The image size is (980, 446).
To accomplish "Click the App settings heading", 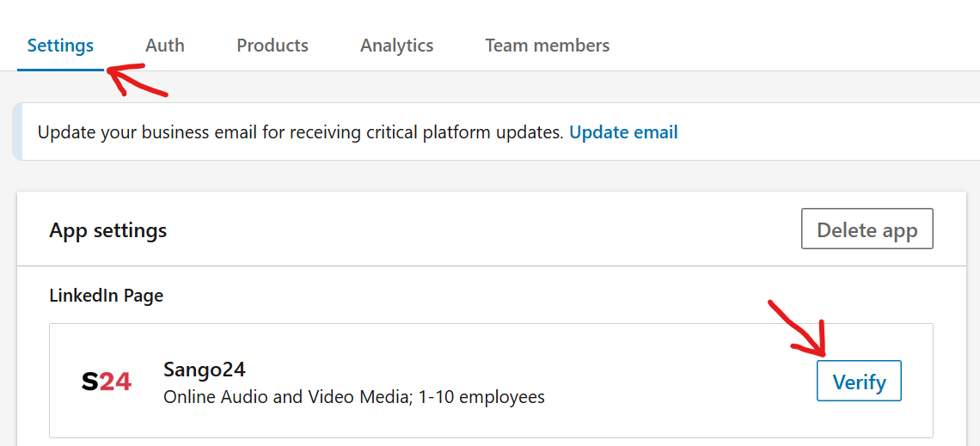I will click(x=108, y=230).
